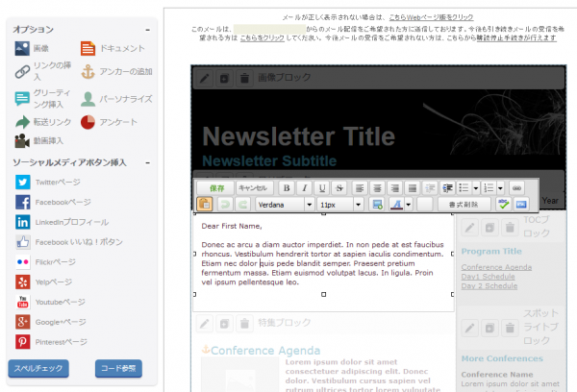
Task: Insert the Youtubeページ social button
Action: 50,302
